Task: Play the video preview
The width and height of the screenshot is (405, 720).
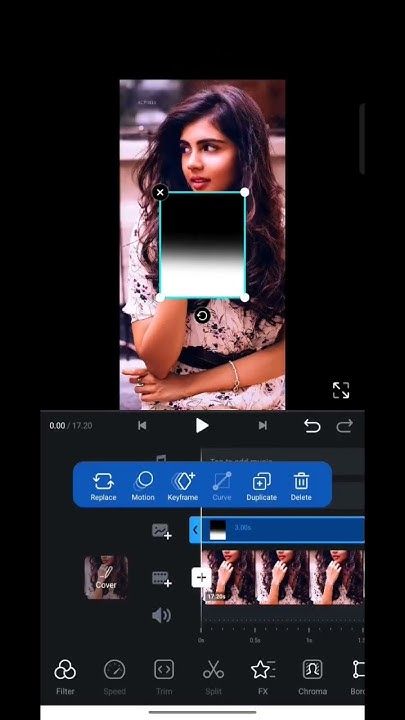Action: coord(202,426)
